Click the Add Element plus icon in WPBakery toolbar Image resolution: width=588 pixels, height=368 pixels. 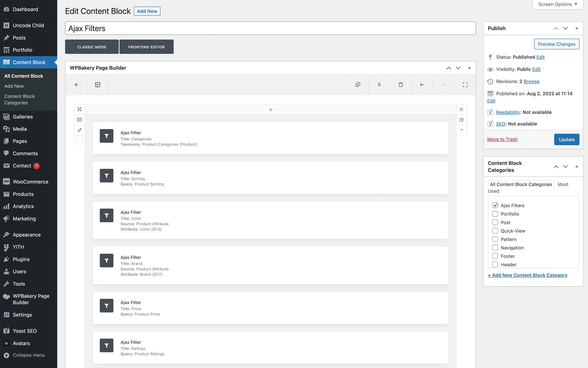coord(76,85)
